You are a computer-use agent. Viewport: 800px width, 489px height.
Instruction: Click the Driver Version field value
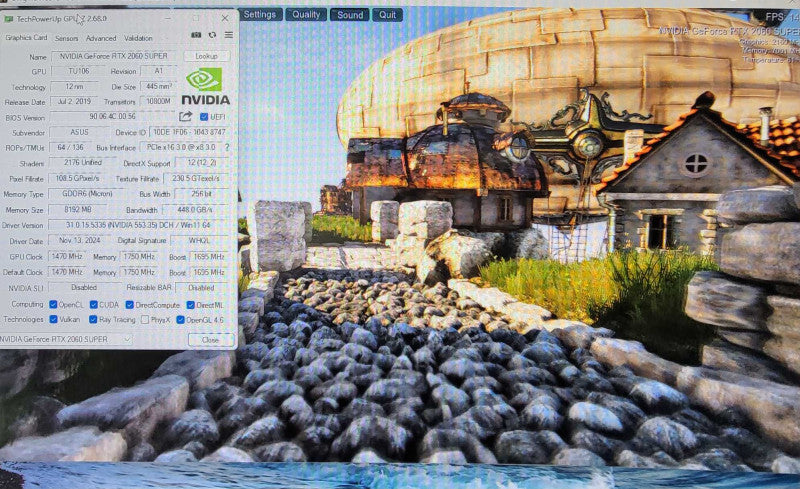click(x=138, y=225)
